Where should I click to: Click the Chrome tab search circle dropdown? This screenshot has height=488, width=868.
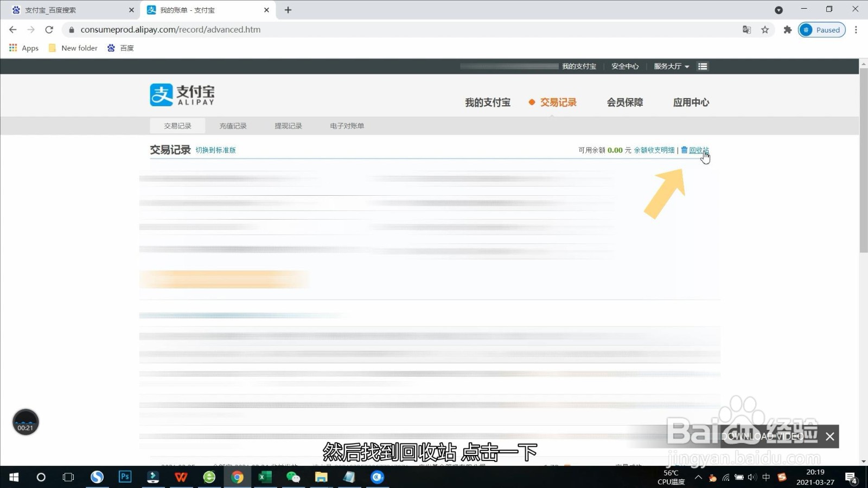tap(778, 10)
